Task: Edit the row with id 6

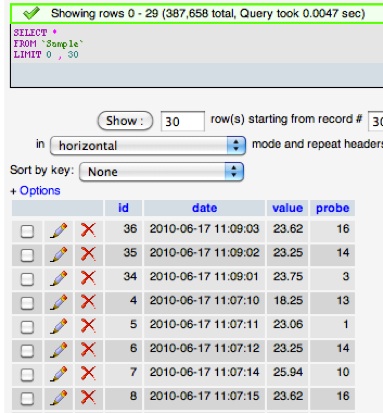Action: pos(59,350)
